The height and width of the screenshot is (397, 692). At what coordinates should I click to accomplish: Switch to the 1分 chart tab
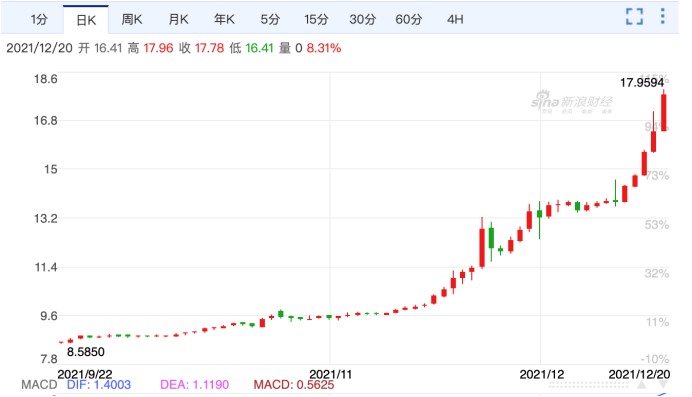[39, 19]
